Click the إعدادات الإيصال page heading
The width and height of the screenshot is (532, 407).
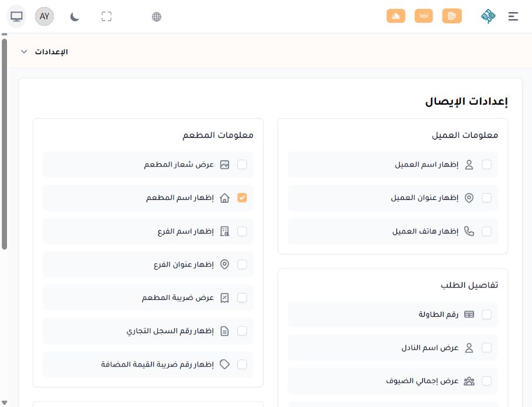pyautogui.click(x=467, y=102)
